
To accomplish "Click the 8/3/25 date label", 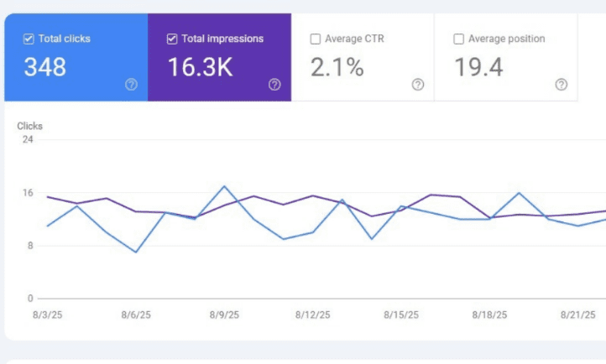I will click(x=47, y=315).
